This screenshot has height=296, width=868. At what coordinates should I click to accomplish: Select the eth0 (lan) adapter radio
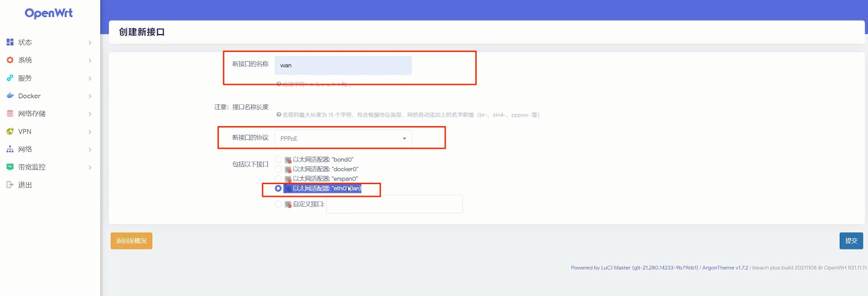pyautogui.click(x=278, y=188)
